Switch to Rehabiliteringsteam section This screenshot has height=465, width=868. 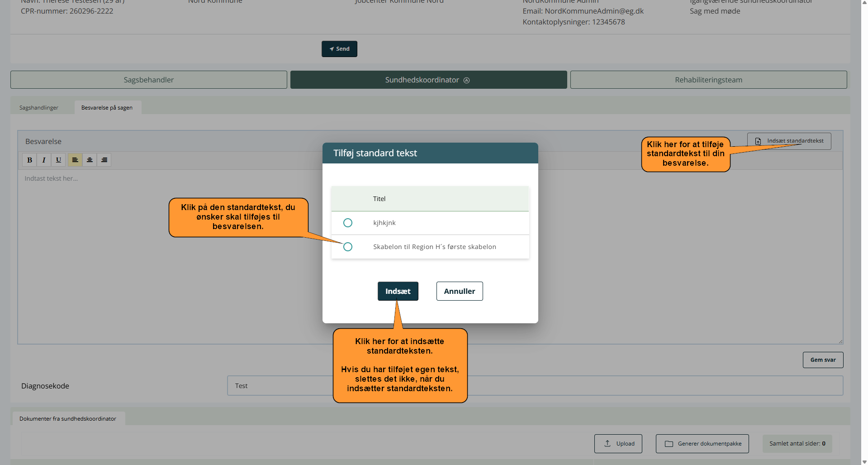pos(708,80)
